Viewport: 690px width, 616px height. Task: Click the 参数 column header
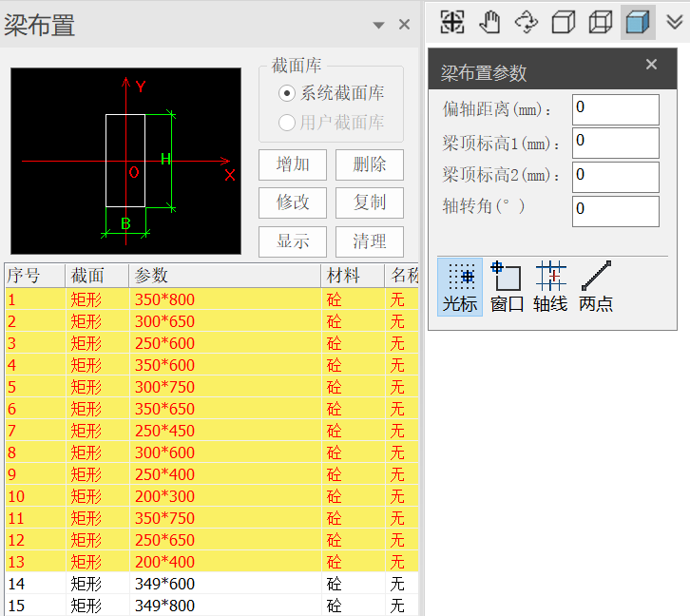(224, 276)
